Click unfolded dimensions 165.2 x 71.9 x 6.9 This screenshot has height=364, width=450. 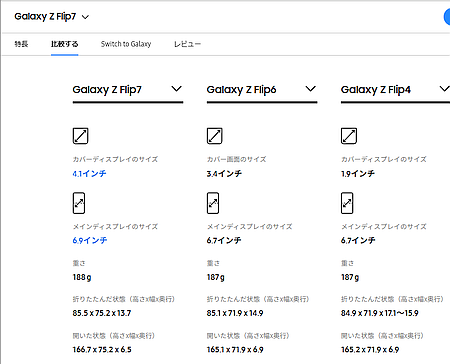click(x=370, y=350)
